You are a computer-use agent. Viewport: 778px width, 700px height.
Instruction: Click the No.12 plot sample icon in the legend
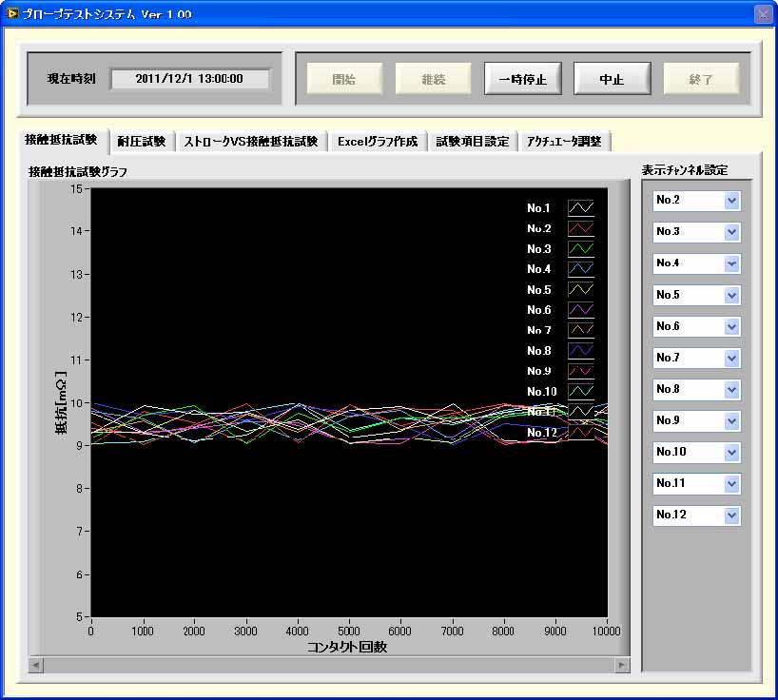[581, 432]
